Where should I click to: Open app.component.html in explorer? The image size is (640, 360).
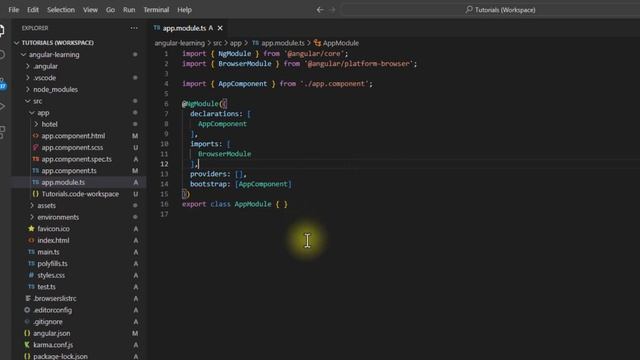tap(73, 136)
